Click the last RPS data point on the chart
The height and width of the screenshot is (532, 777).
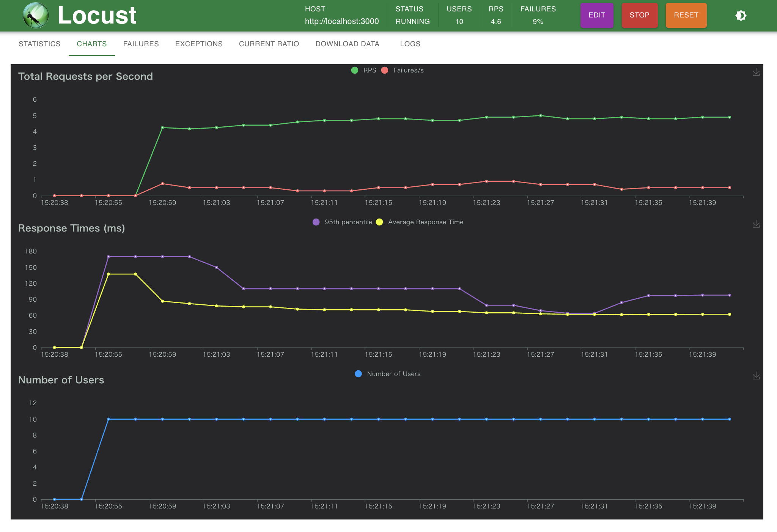(729, 117)
